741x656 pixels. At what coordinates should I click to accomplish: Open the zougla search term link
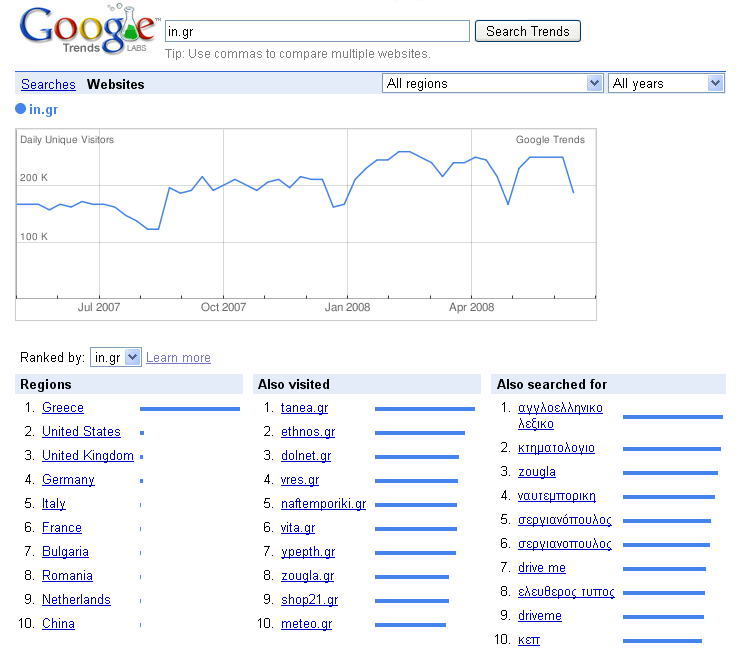(537, 472)
